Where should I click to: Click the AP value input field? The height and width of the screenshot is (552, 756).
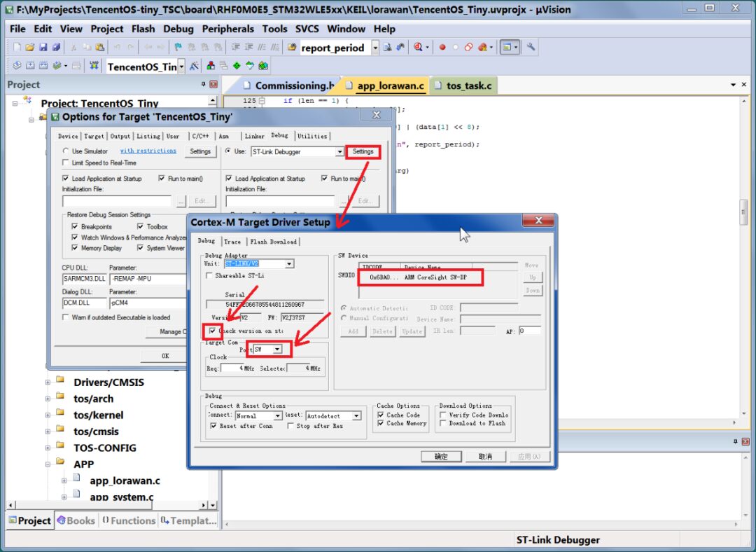click(x=529, y=331)
